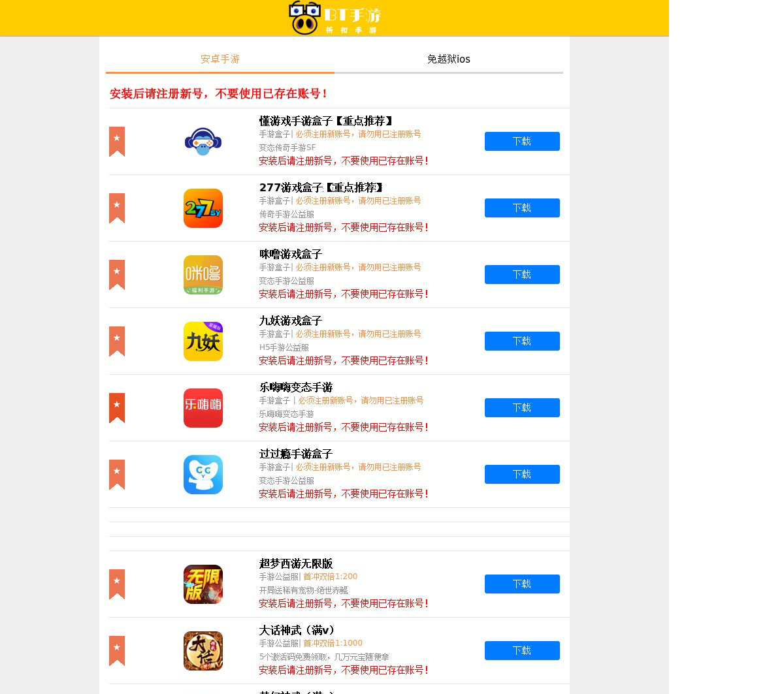Click the red notice 安装后请注册新号 at top
The height and width of the screenshot is (694, 784).
click(219, 93)
